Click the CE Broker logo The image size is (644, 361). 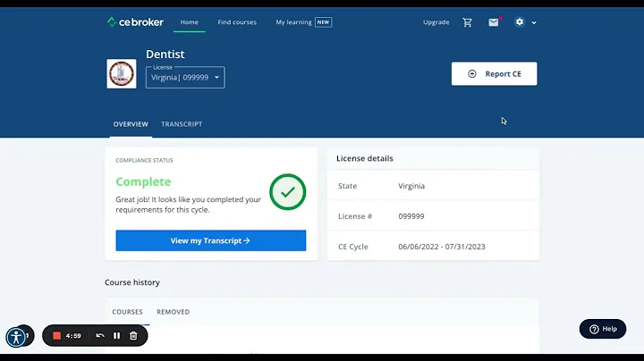(135, 22)
